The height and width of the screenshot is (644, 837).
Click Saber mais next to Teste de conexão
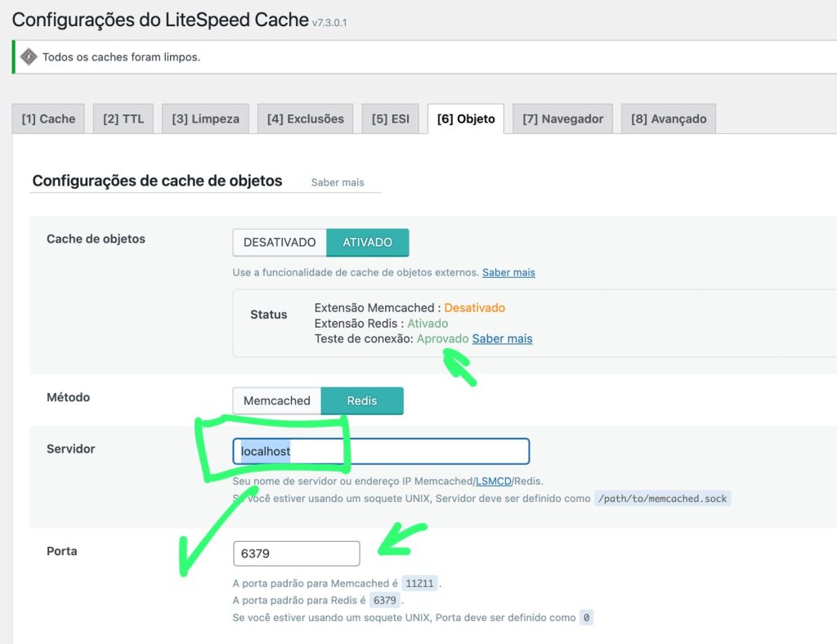point(502,338)
